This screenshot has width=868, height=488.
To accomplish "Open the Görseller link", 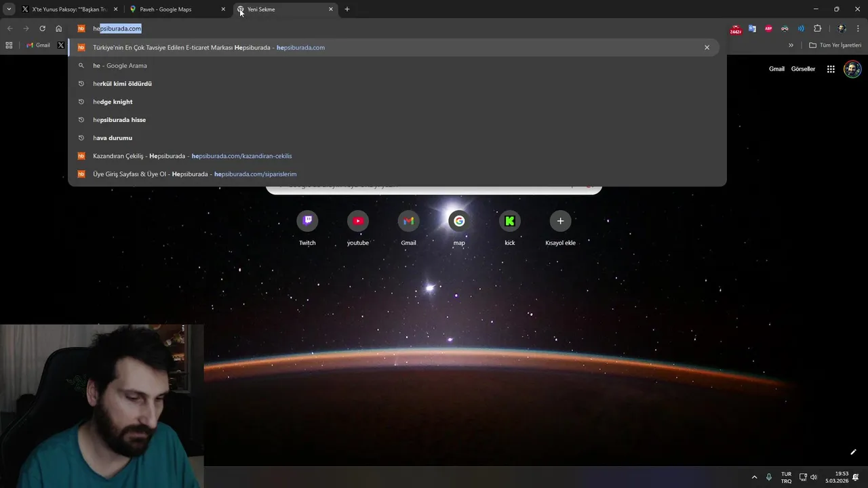I will [x=803, y=69].
